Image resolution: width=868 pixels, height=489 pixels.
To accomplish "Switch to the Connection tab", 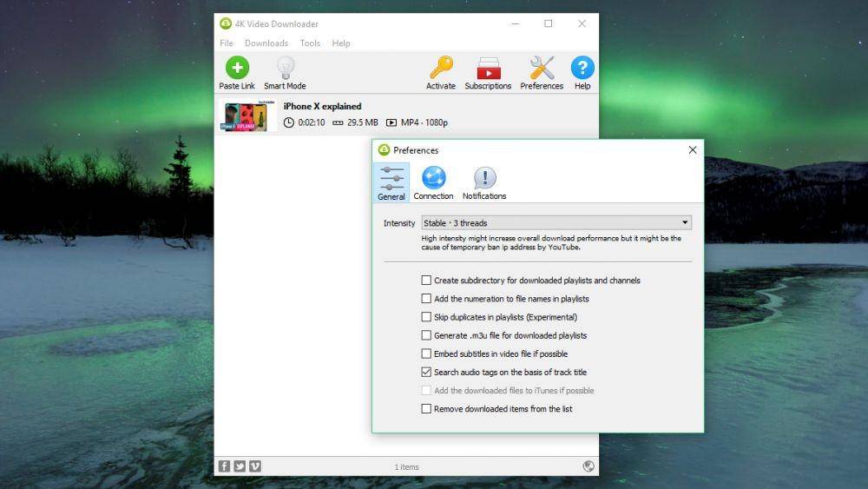I will [433, 182].
